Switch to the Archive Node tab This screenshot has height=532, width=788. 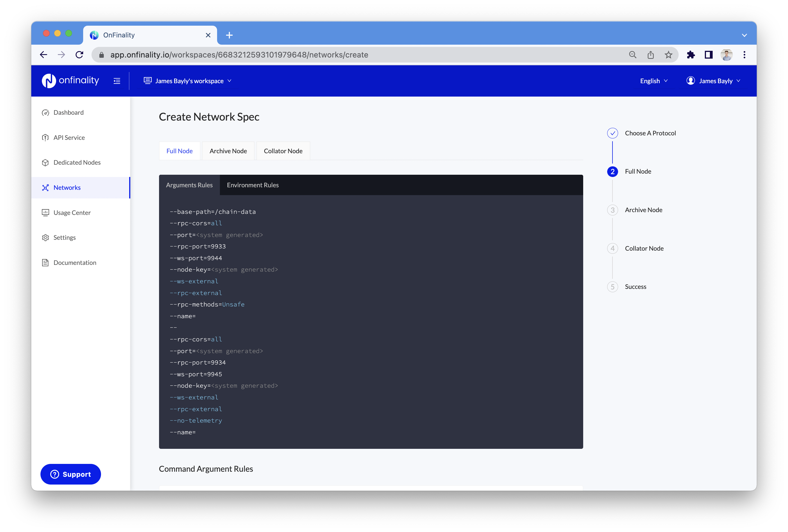click(228, 151)
